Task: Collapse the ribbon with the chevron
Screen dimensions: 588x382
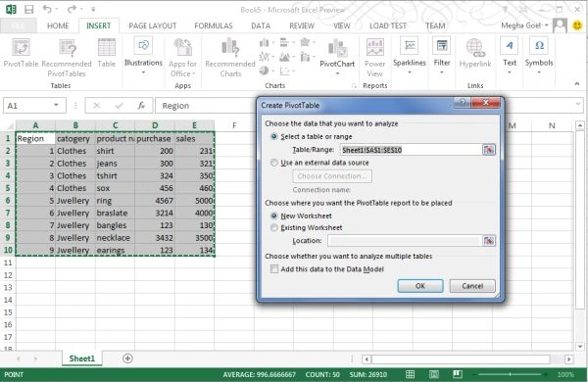Action: (x=577, y=83)
